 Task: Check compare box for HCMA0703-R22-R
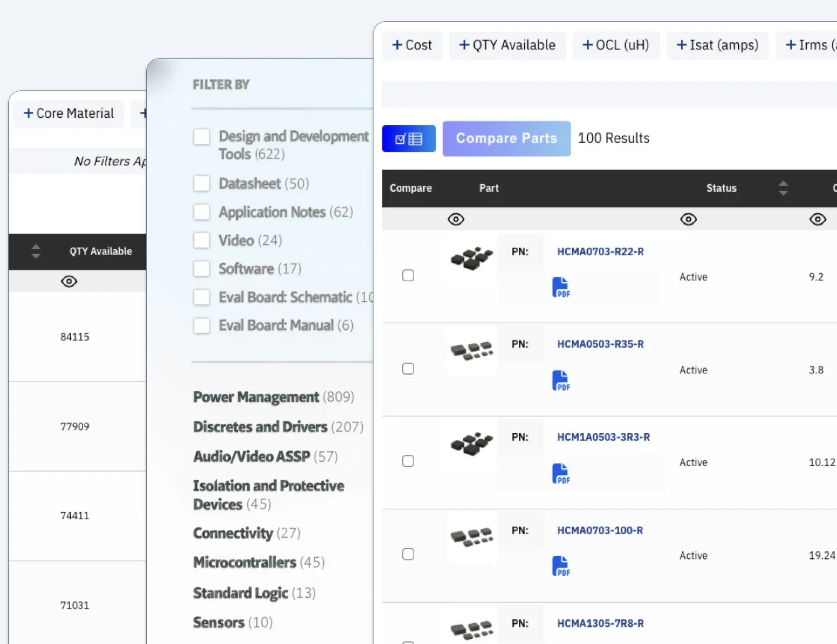[408, 276]
